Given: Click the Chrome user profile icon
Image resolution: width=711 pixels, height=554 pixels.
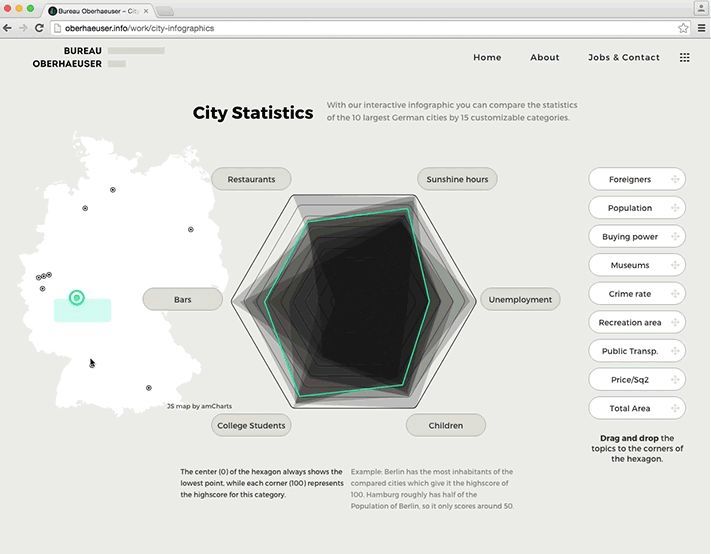Looking at the screenshot, I should (701, 9).
